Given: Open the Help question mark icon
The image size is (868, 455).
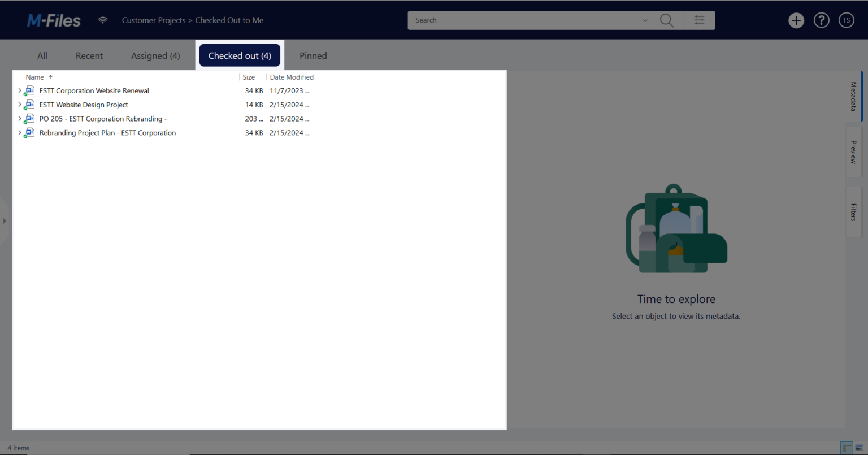Looking at the screenshot, I should point(821,20).
